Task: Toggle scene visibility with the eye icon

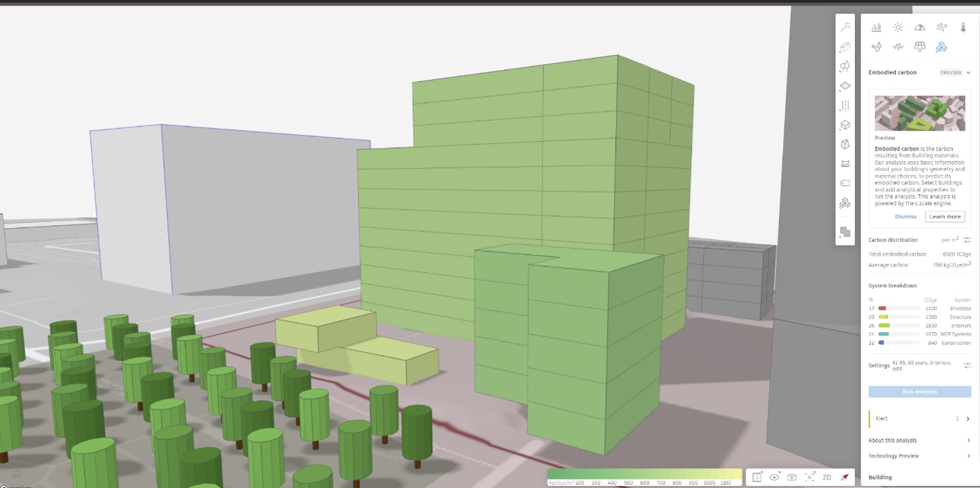Action: (774, 477)
